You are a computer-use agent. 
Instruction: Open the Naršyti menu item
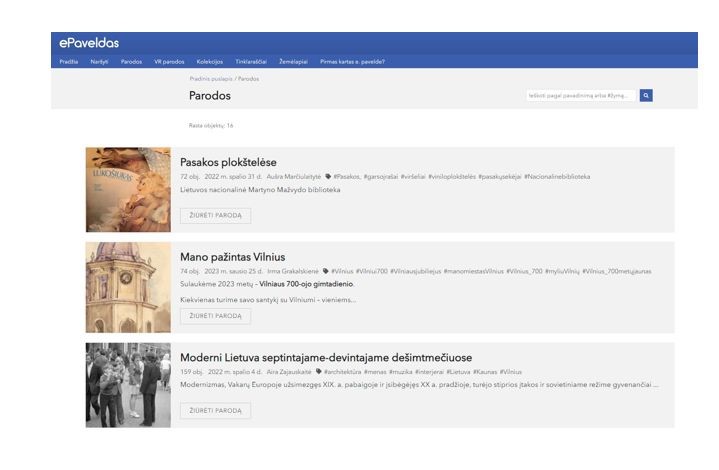(100, 61)
